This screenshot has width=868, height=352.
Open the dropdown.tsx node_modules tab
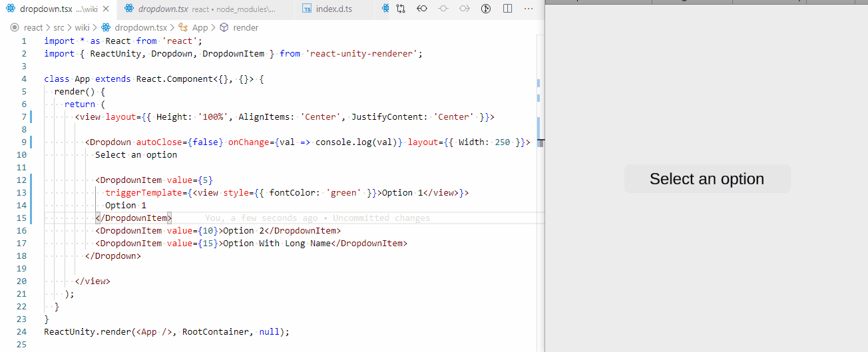[206, 9]
